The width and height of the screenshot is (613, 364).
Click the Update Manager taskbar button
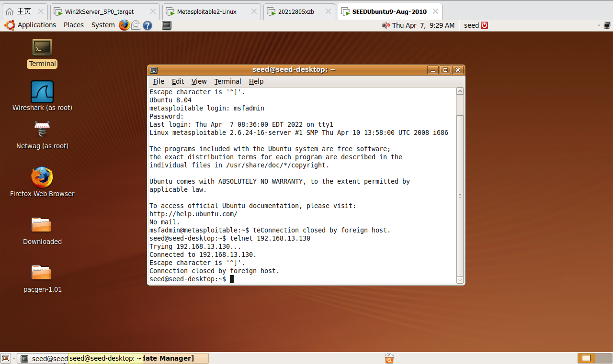pos(175,358)
